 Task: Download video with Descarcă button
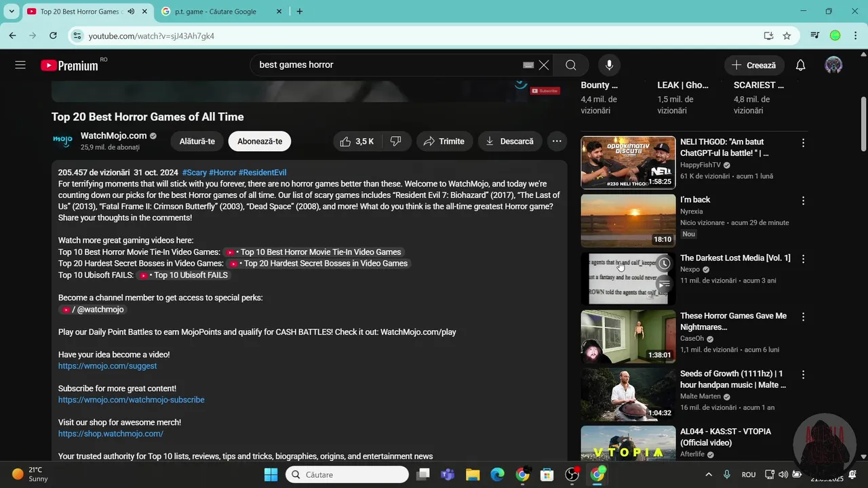click(510, 141)
